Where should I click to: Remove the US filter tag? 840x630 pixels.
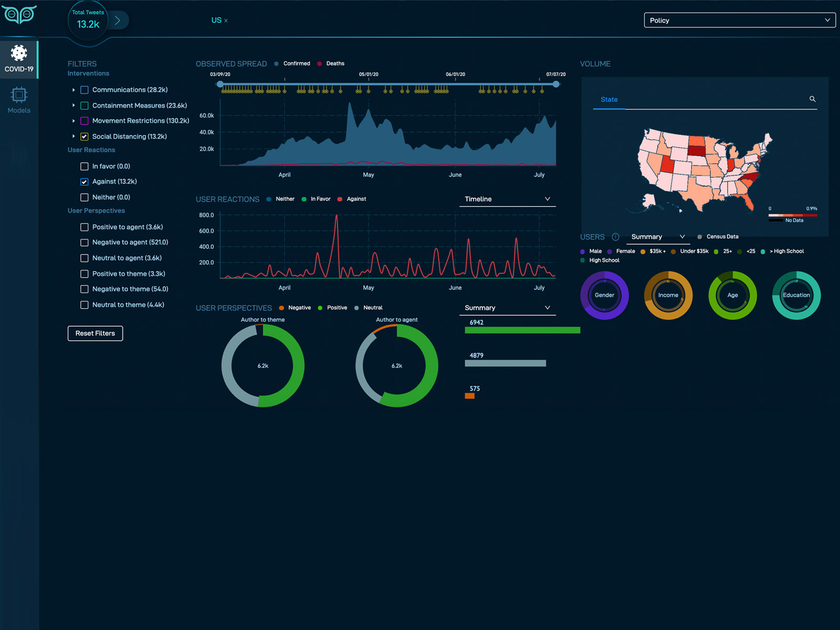tap(226, 21)
